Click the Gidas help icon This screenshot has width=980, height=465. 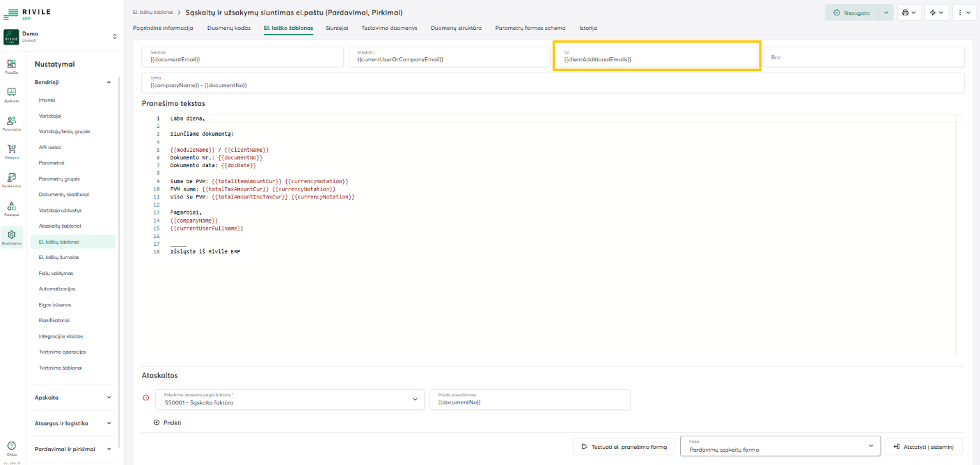coord(11,447)
